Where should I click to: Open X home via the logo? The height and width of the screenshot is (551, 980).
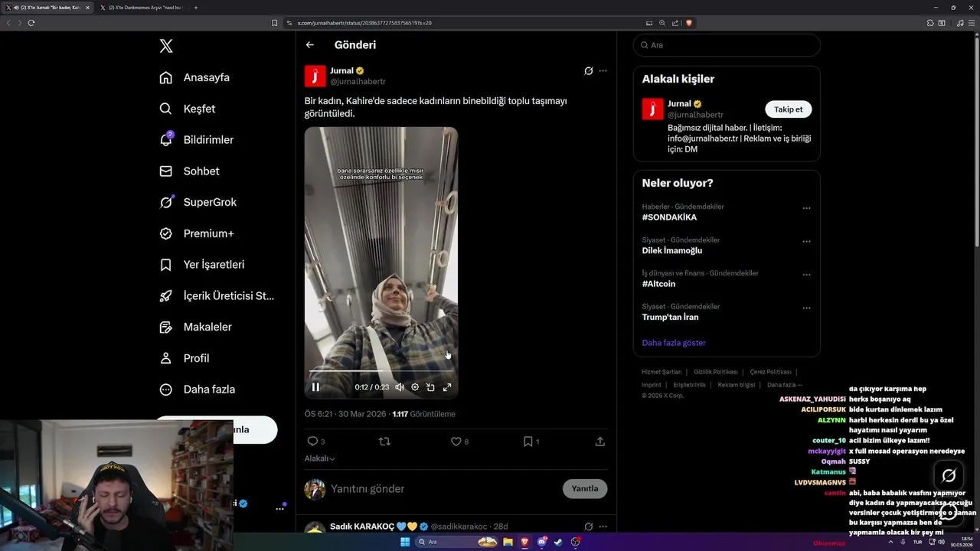point(166,46)
